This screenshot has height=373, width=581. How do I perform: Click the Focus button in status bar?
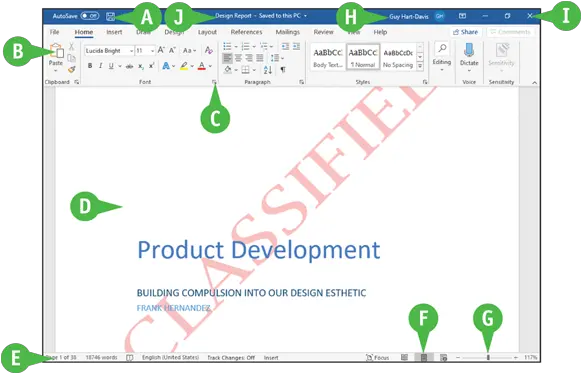[x=378, y=357]
